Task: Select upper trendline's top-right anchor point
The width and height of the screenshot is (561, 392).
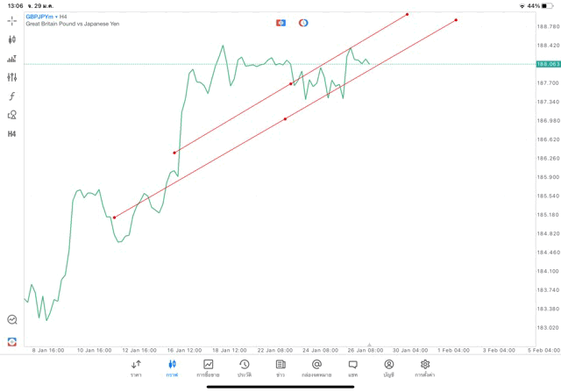Action: (408, 14)
